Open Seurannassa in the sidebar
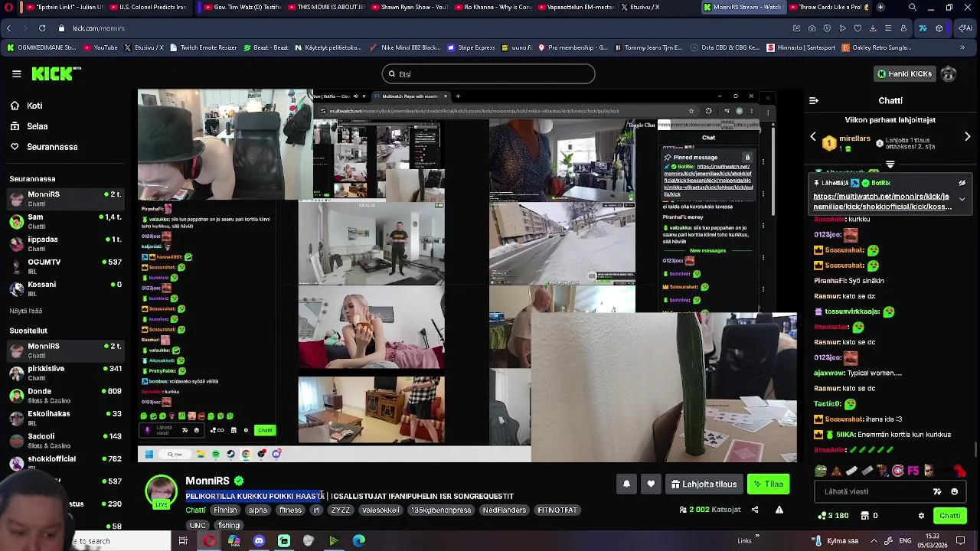Screen dimensions: 980x551 tap(52, 147)
